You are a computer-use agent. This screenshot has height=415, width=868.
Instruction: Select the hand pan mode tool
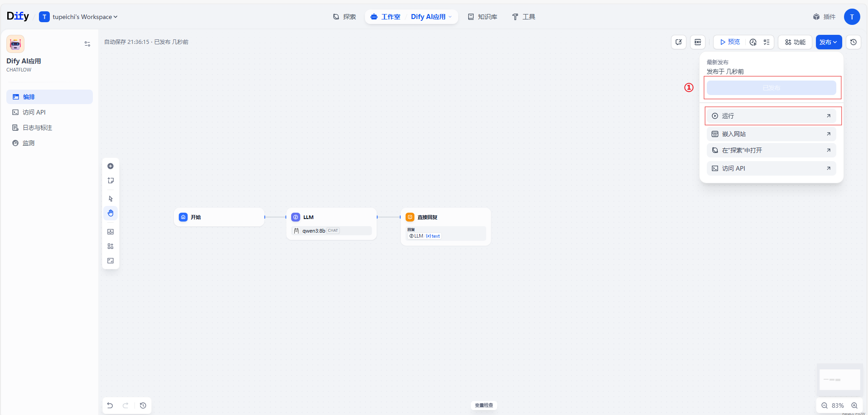tap(110, 213)
